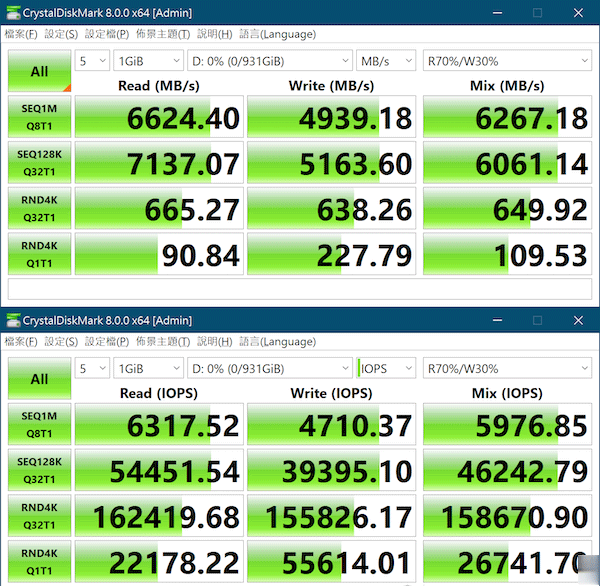Open 設定(S) menu in bottom window
The height and width of the screenshot is (586, 600).
(61, 341)
